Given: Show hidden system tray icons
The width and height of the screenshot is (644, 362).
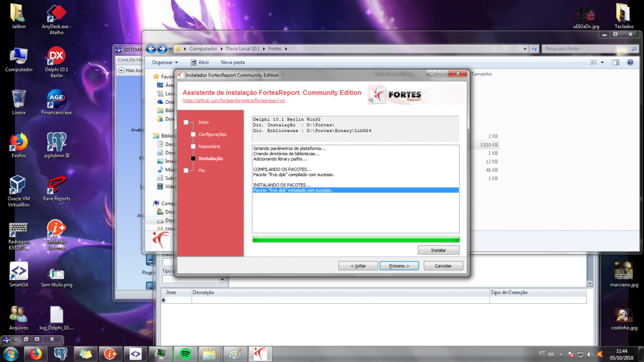Looking at the screenshot, I should pos(560,354).
